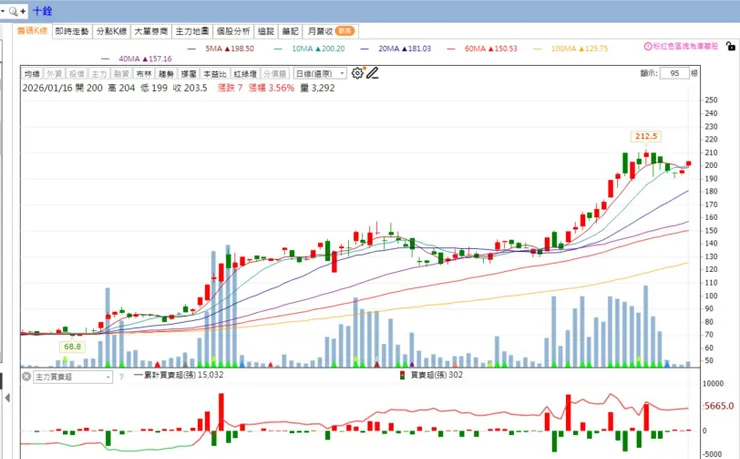Screen dimensions: 740x459
Task: Click the 量 3,292 volume text
Action: [317, 88]
